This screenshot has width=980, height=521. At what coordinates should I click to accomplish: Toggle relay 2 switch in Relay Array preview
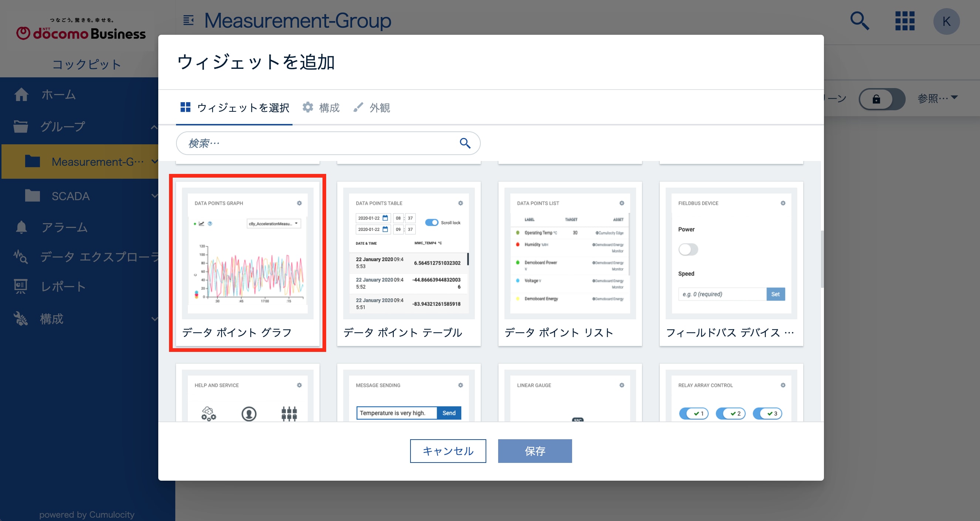[x=730, y=413]
